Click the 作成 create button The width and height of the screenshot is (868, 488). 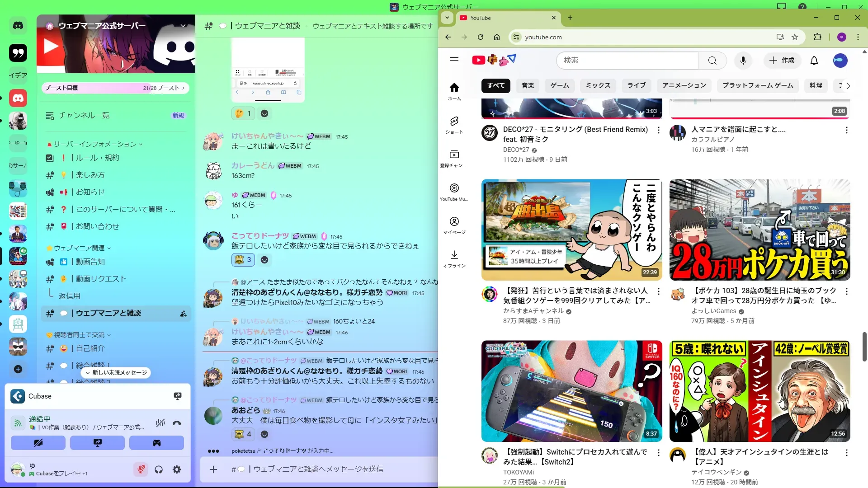pyautogui.click(x=782, y=61)
